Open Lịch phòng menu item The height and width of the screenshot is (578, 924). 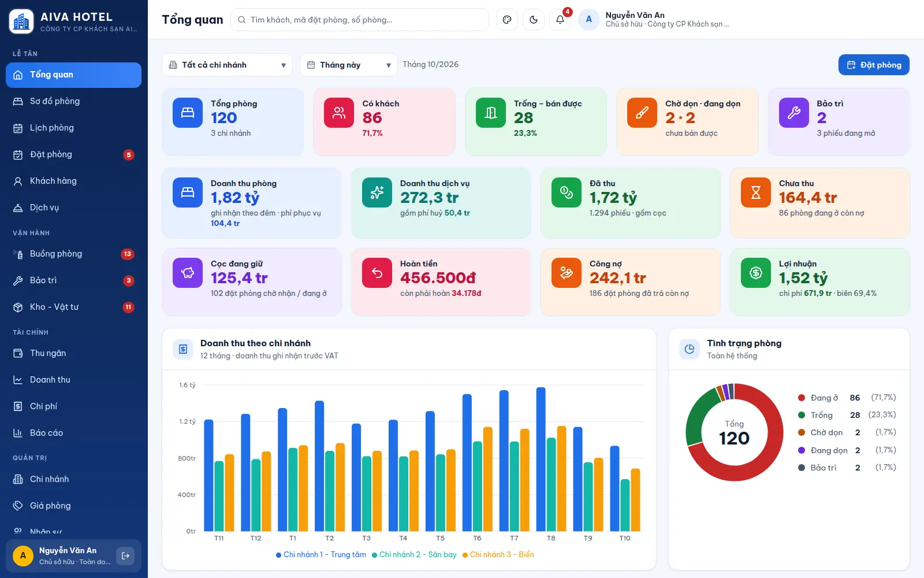pos(73,128)
